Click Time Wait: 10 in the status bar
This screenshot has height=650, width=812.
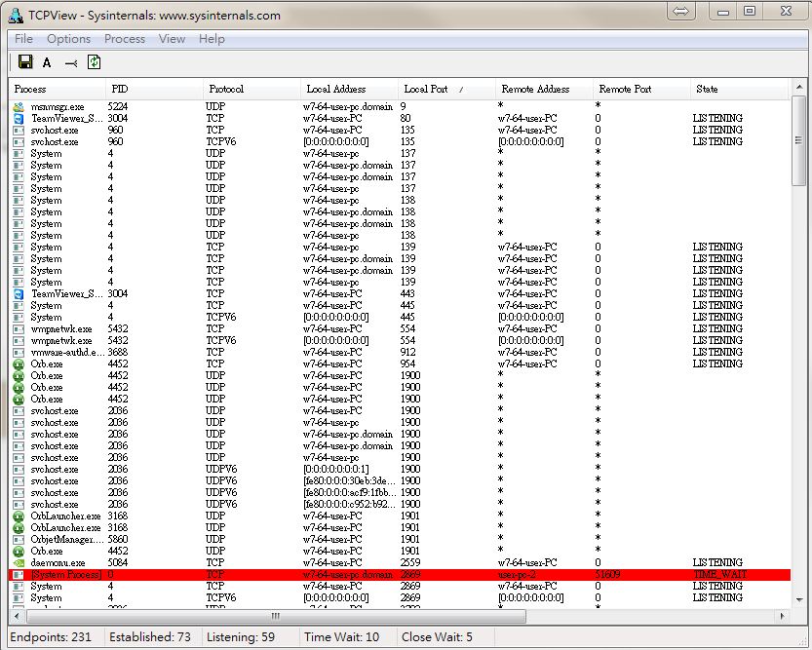(x=341, y=637)
